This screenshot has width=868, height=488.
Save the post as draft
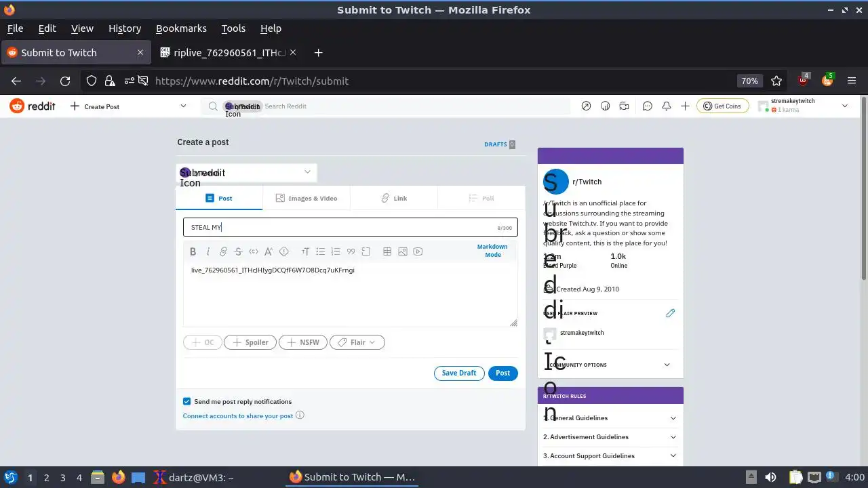[459, 373]
